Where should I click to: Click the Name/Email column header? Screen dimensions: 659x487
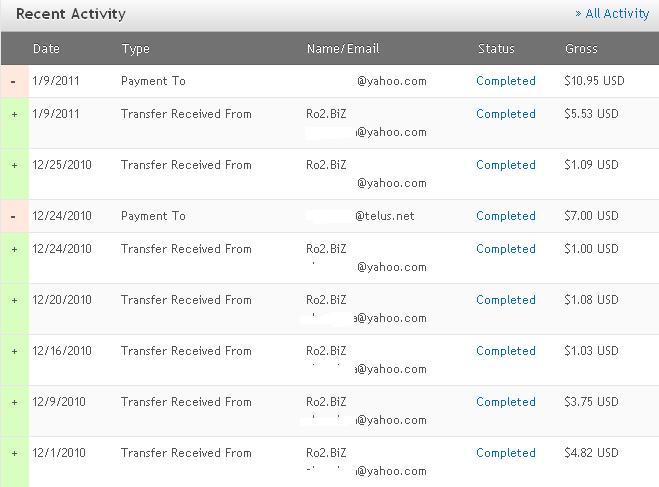tap(342, 48)
